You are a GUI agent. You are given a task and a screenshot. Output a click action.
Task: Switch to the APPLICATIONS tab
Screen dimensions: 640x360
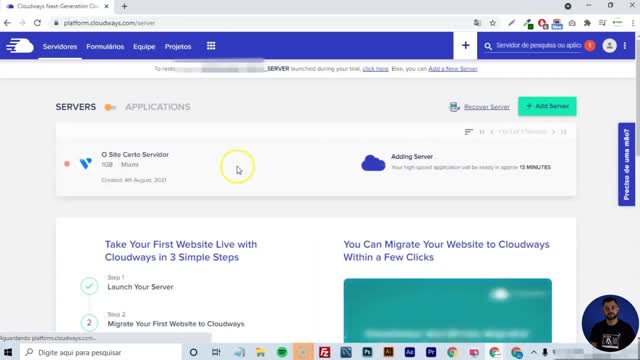click(x=158, y=107)
